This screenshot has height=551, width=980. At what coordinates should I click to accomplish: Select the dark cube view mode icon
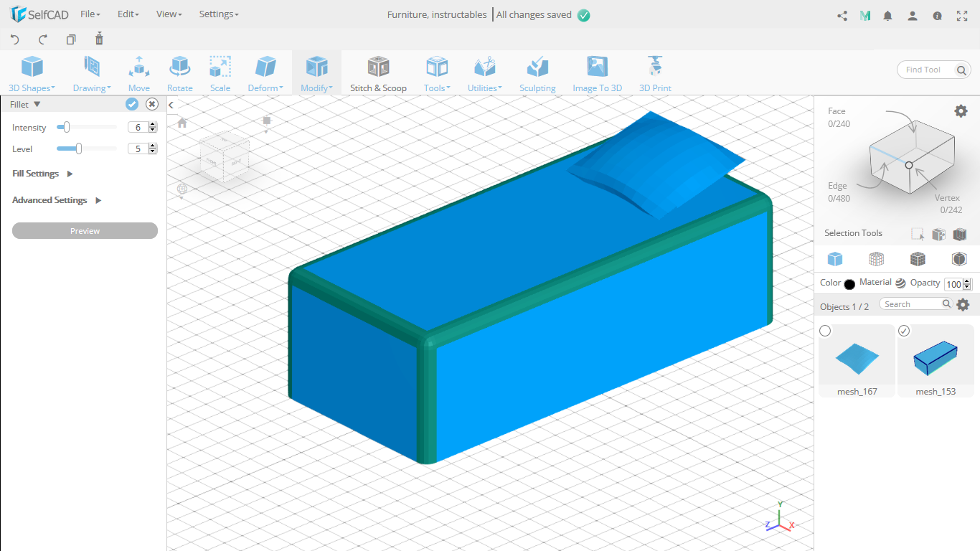coord(959,259)
